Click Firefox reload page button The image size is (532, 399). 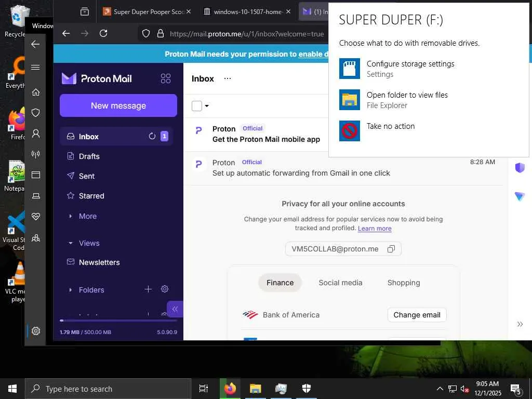(103, 33)
